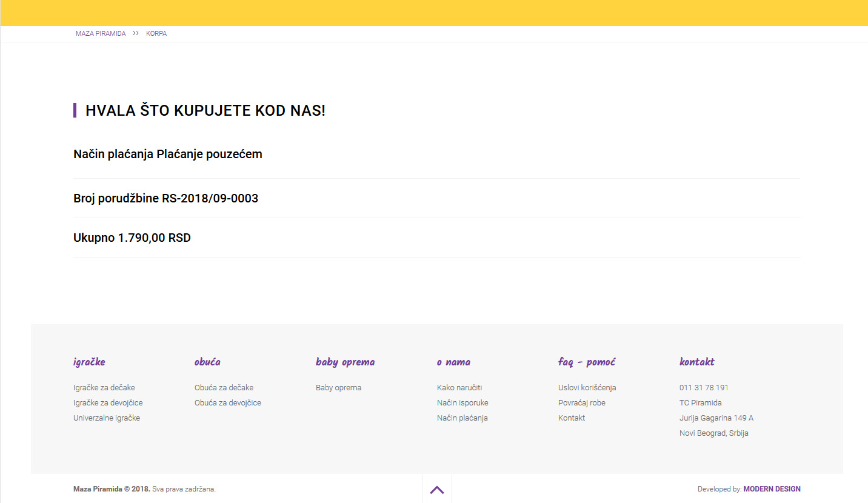Select Igračke za devojčice link

click(108, 403)
